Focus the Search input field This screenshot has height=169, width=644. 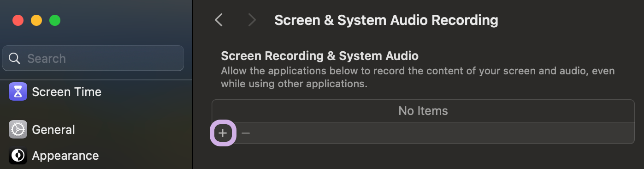pos(93,58)
